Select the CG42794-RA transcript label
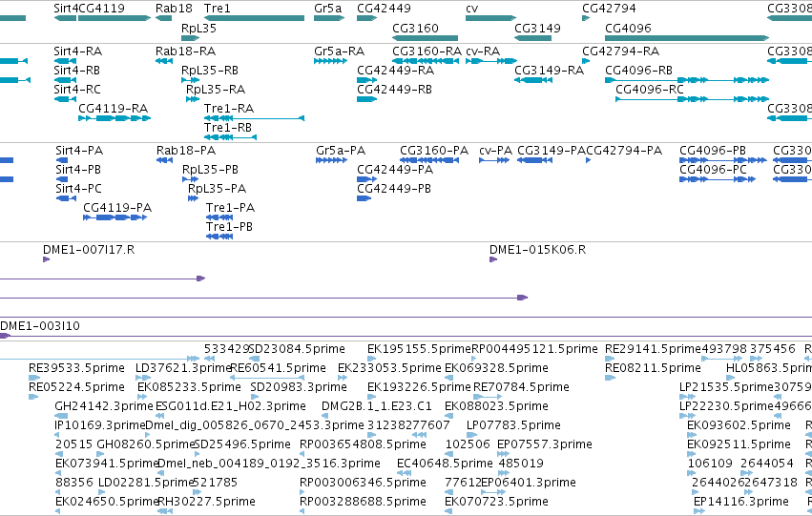 621,52
